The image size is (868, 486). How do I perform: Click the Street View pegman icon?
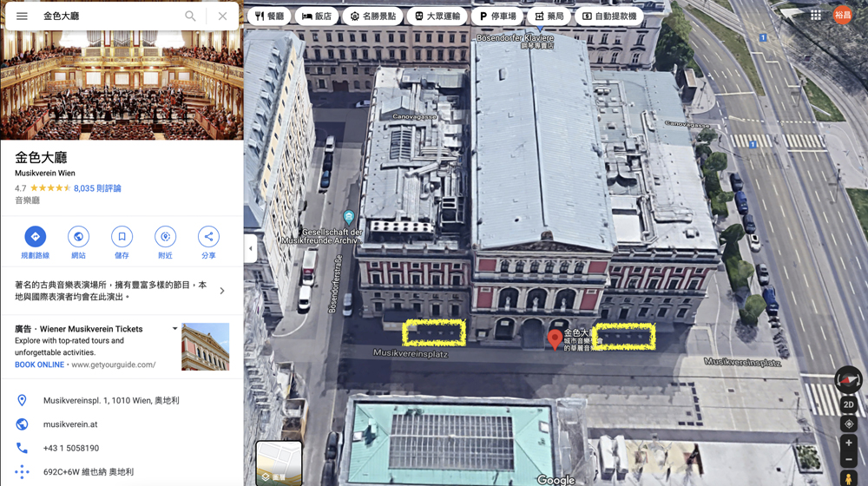(848, 477)
